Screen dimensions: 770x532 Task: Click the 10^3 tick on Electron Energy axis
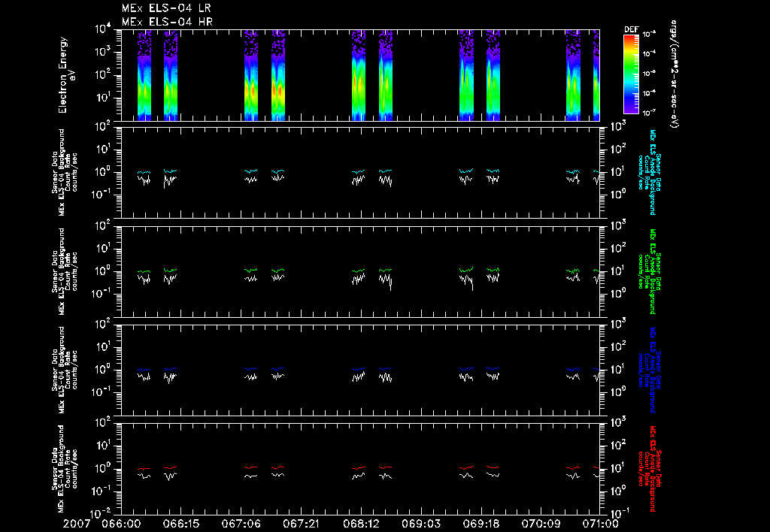(104, 52)
